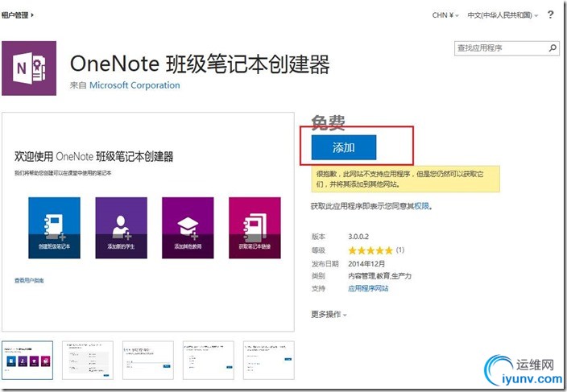Expand the 更多操作 dropdown

click(x=329, y=314)
